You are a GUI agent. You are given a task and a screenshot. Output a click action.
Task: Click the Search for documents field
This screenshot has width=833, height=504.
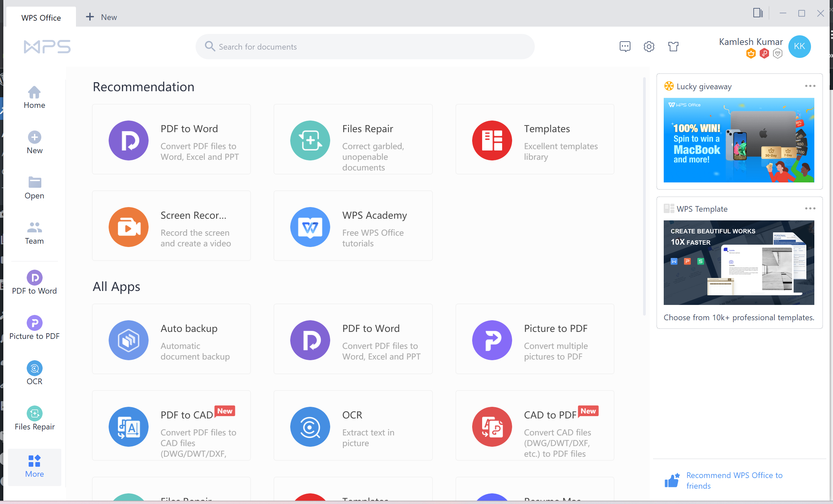[x=365, y=47]
